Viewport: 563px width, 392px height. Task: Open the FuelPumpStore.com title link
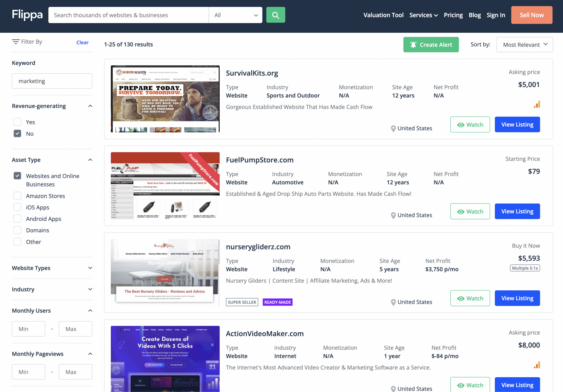point(260,160)
